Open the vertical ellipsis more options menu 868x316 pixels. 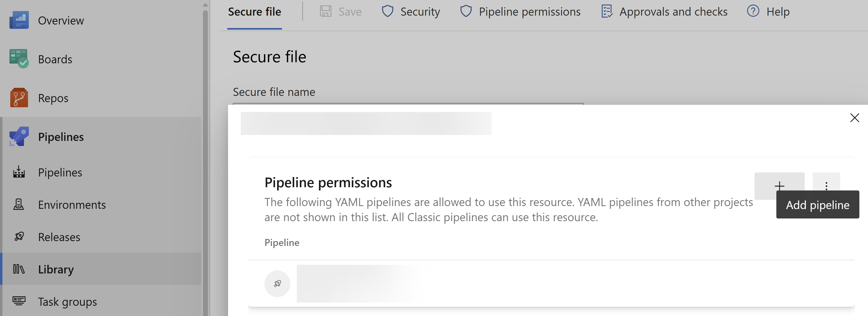point(826,186)
